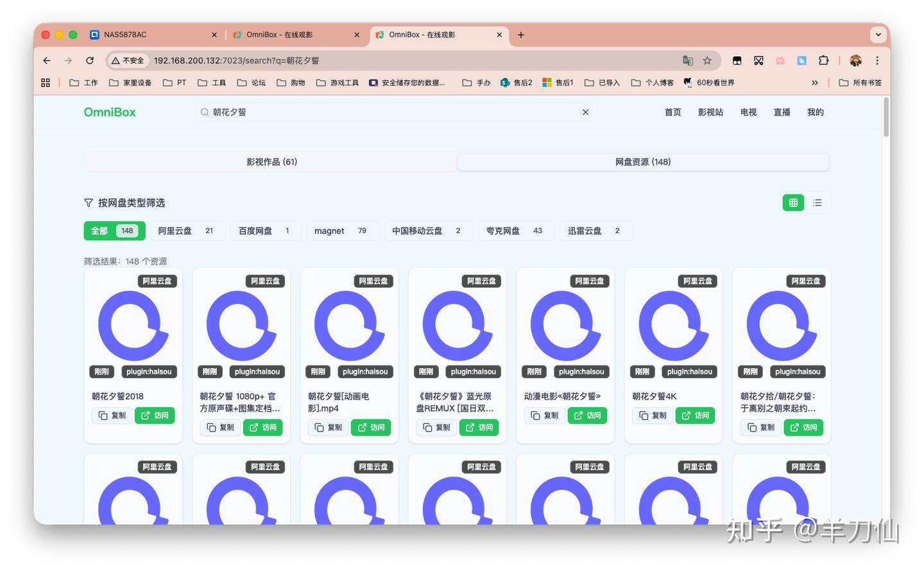The width and height of the screenshot is (924, 569).
Task: Open a new browser tab
Action: coord(521,35)
